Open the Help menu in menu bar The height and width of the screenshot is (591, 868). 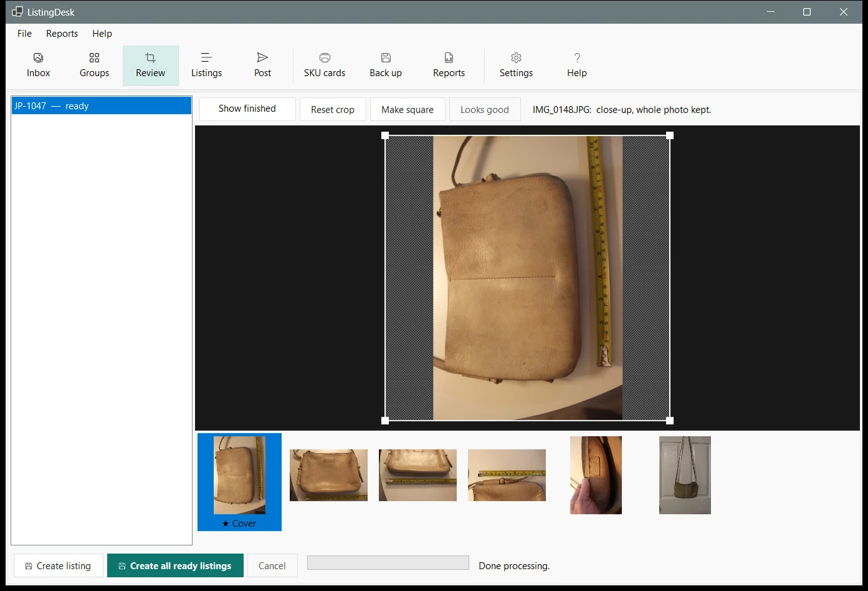click(102, 34)
